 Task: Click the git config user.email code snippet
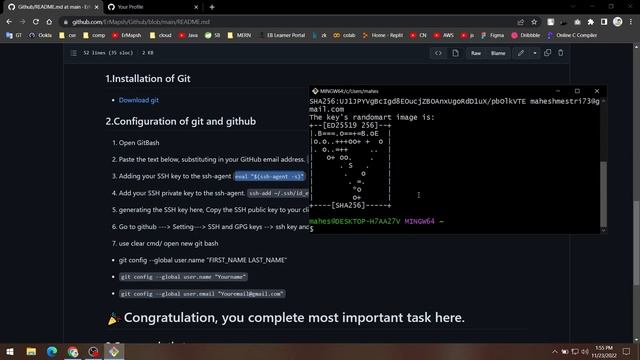coord(202,293)
